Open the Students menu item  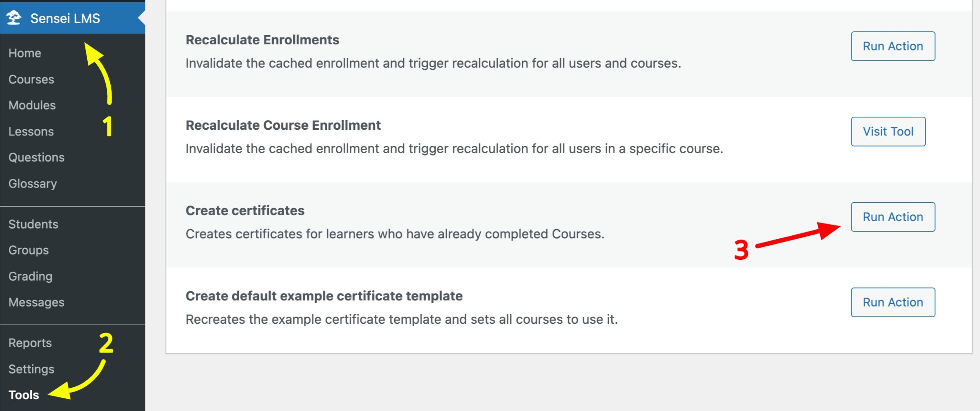coord(33,224)
